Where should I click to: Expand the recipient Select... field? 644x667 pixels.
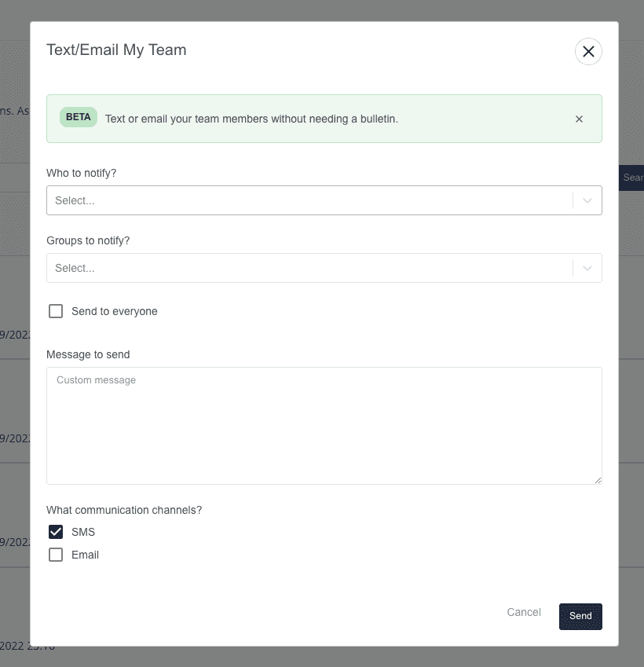pyautogui.click(x=314, y=200)
